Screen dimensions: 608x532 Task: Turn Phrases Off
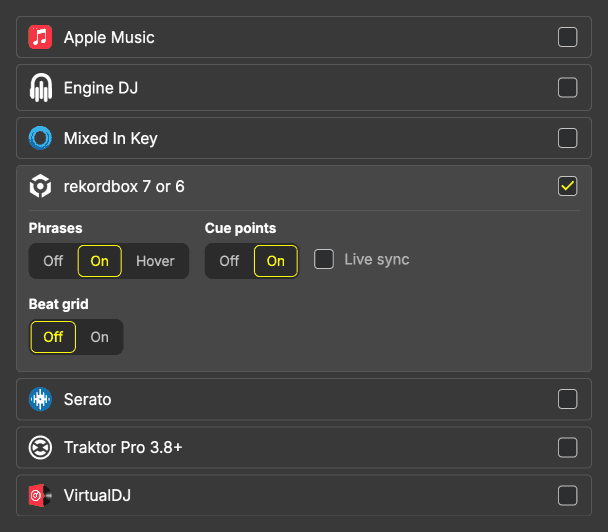[x=53, y=261]
